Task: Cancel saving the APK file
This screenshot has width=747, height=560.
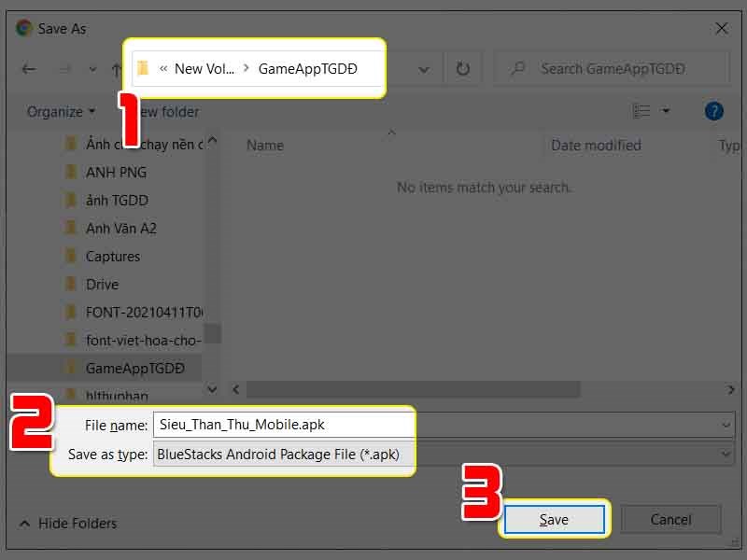Action: click(x=670, y=519)
